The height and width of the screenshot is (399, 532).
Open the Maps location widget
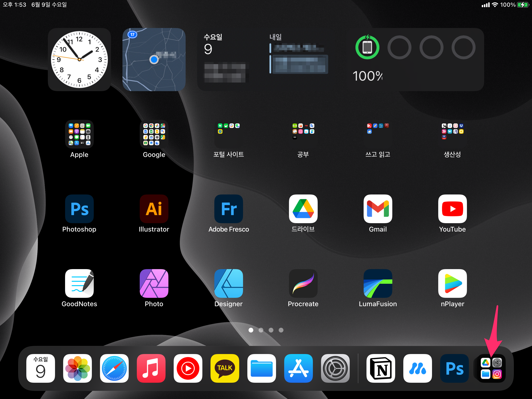coord(154,59)
